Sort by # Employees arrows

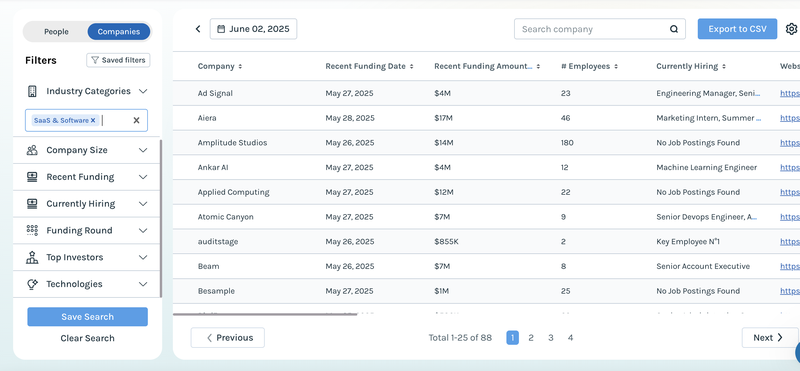click(x=616, y=66)
